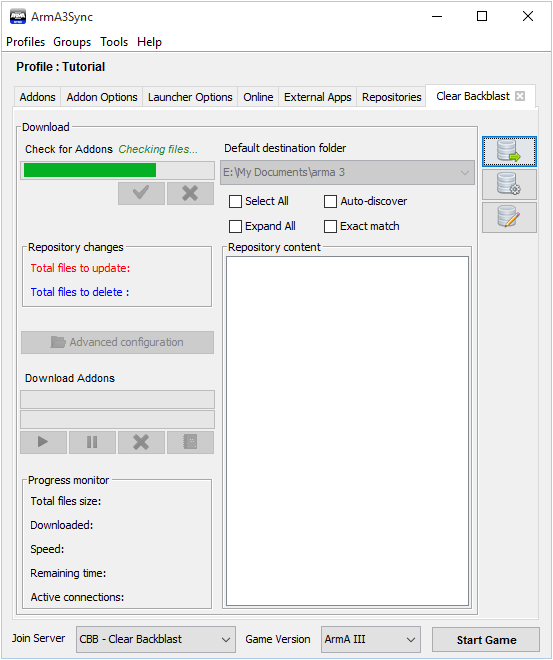The width and height of the screenshot is (553, 660).
Task: Expand the Join Server dropdown
Action: [x=155, y=639]
